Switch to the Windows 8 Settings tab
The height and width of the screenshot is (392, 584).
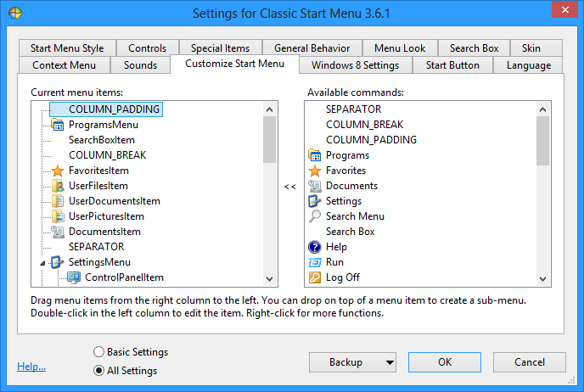coord(355,65)
